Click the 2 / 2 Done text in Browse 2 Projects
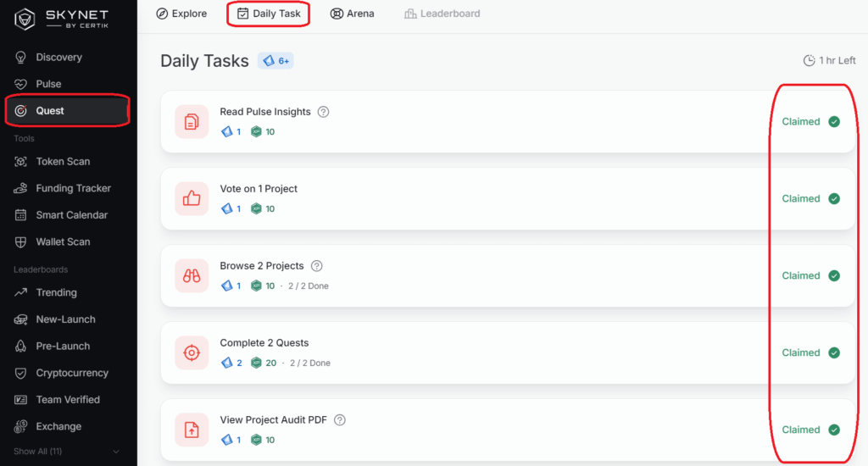The height and width of the screenshot is (466, 868). [309, 286]
